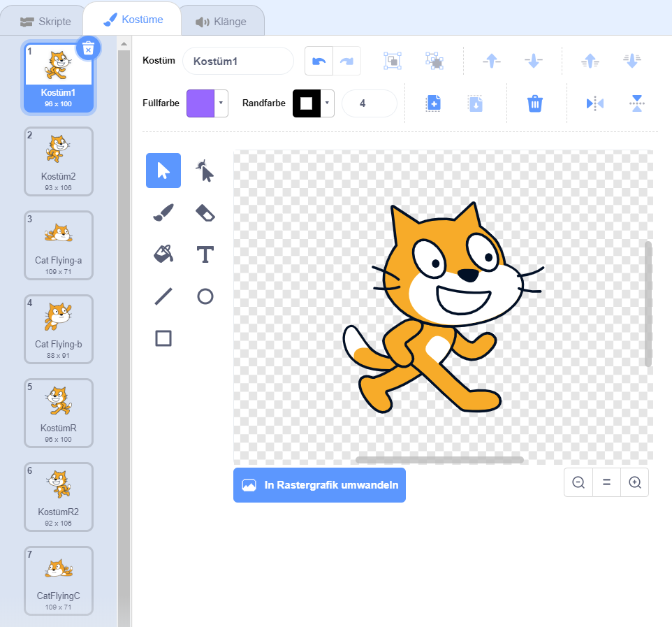Click In Rastergrafik umwandeln button
The image size is (672, 627).
(319, 484)
